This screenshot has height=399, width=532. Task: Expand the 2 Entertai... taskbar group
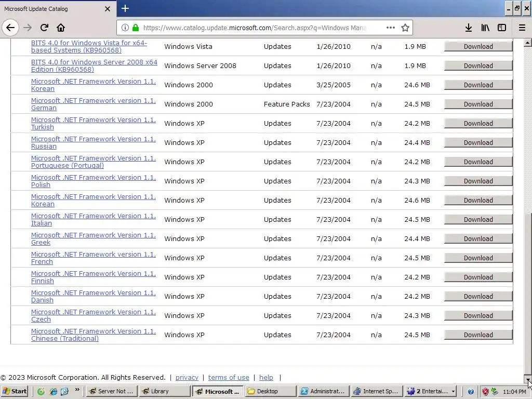coord(430,391)
